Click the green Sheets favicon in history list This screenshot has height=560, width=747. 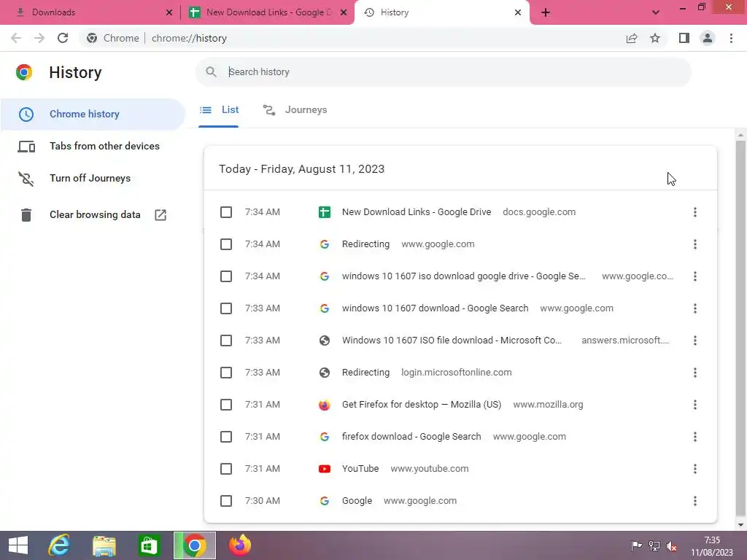pyautogui.click(x=325, y=212)
